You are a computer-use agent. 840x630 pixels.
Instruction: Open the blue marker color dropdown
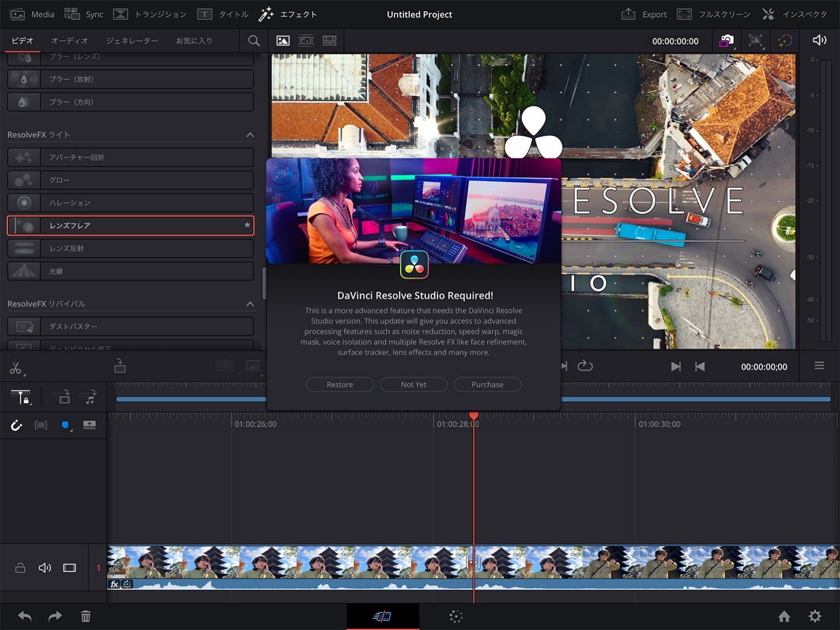pyautogui.click(x=66, y=425)
